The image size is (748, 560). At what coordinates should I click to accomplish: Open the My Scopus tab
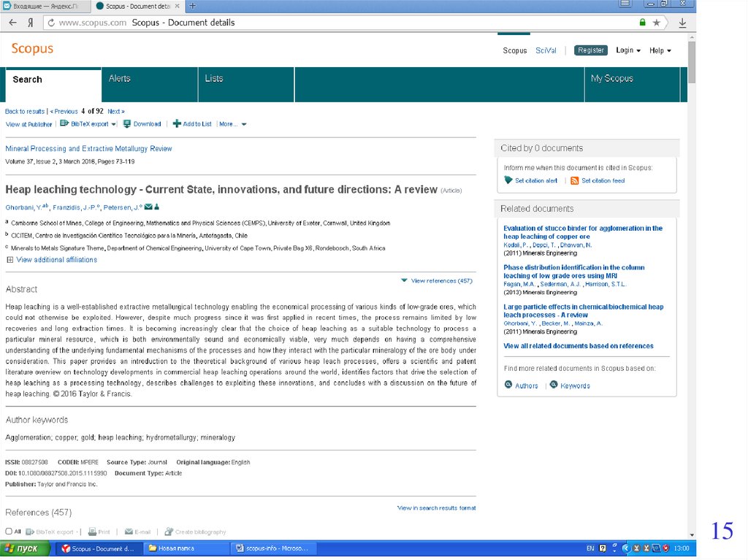tap(632, 85)
